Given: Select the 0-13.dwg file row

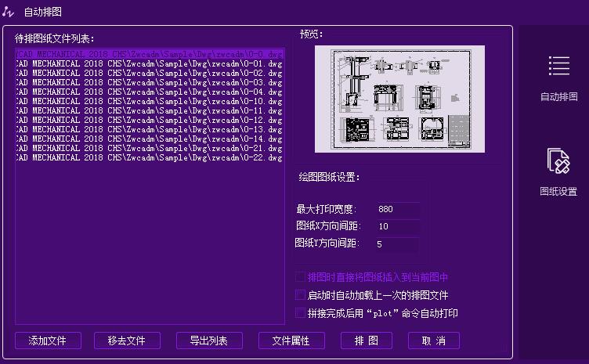Looking at the screenshot, I should tap(150, 129).
